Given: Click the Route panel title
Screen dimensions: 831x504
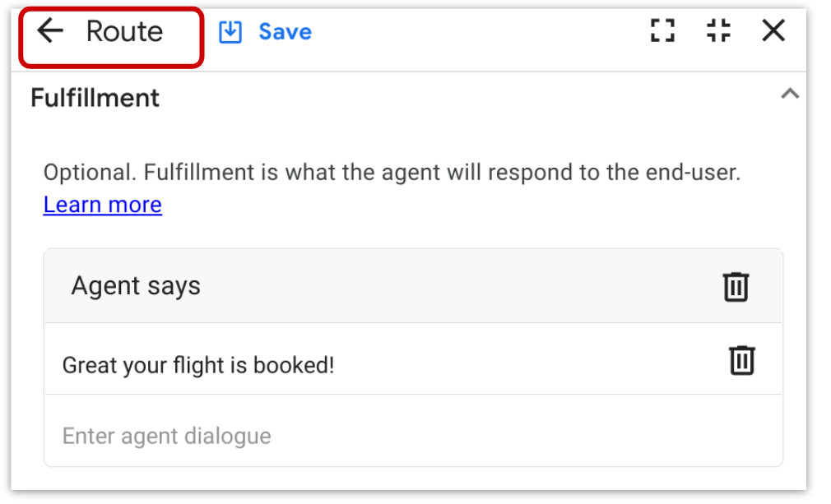Looking at the screenshot, I should click(x=124, y=31).
